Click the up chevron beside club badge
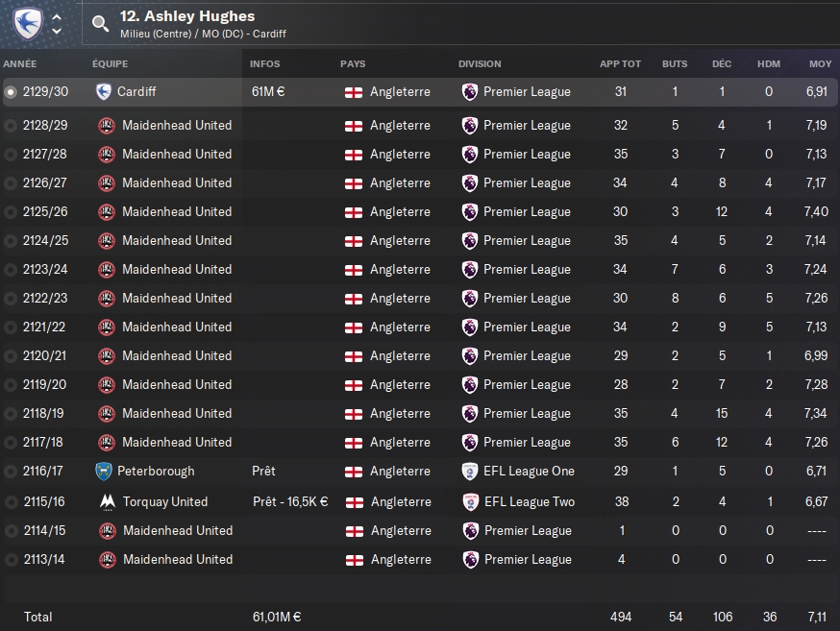The width and height of the screenshot is (840, 631). click(57, 16)
